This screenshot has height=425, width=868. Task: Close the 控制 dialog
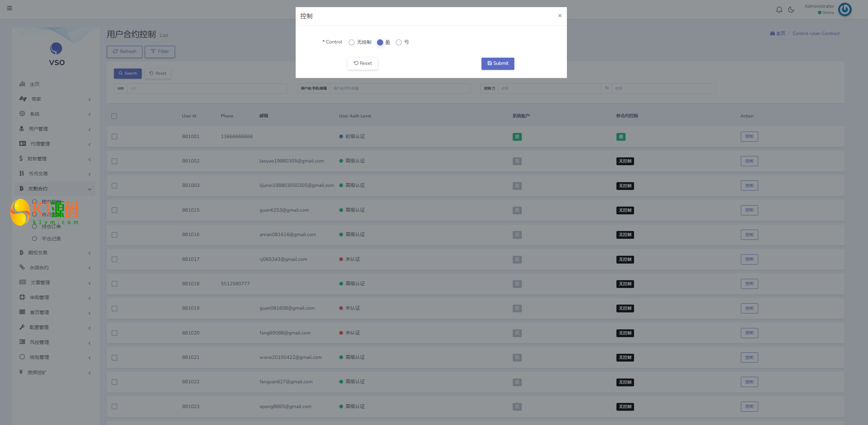[560, 16]
